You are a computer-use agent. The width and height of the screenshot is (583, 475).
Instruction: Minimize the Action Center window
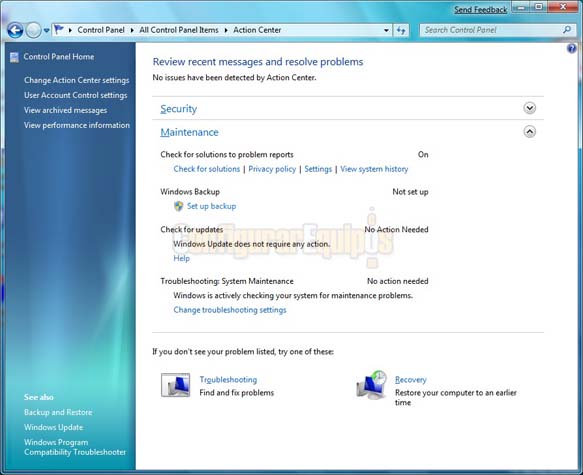point(521,7)
